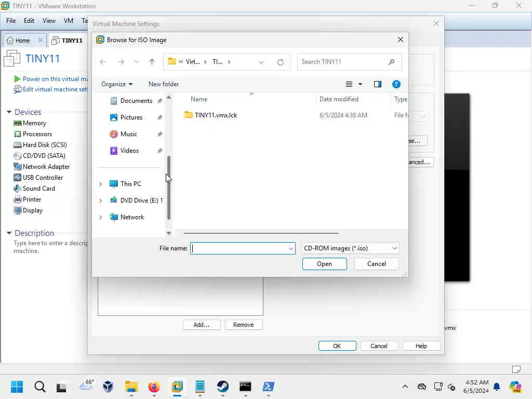The height and width of the screenshot is (399, 532).
Task: Click the Forward navigation arrow in file dialog
Action: tap(121, 62)
